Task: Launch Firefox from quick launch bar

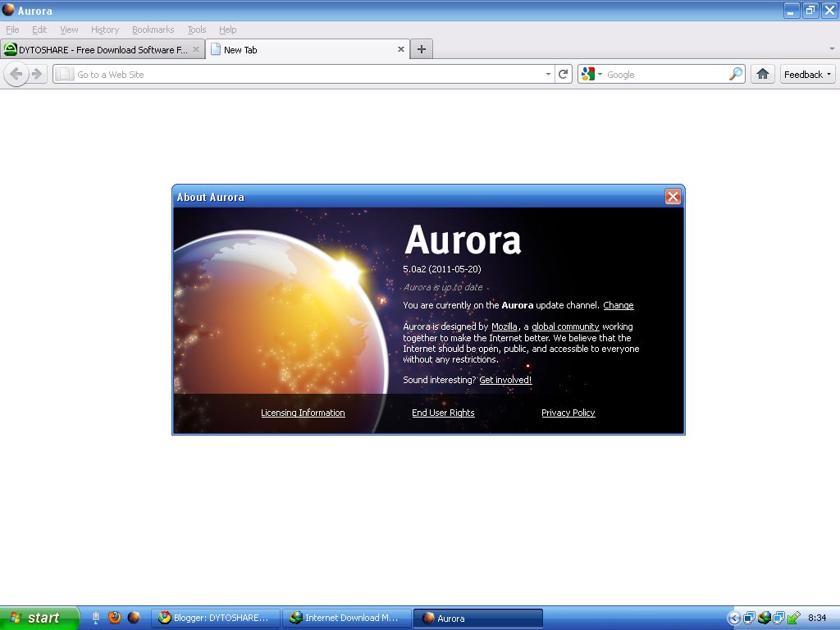Action: tap(115, 618)
